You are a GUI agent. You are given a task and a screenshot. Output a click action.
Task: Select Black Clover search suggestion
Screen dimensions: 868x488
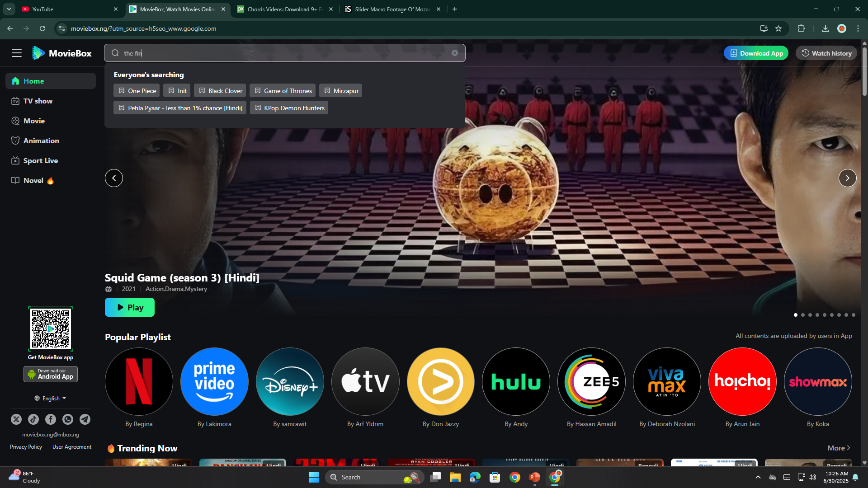pos(220,91)
